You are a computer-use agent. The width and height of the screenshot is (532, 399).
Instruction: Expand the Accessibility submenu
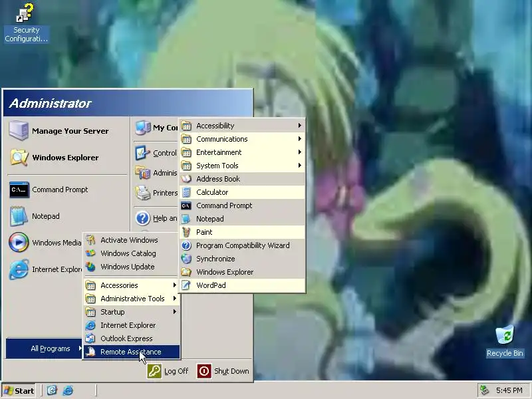tap(242, 126)
